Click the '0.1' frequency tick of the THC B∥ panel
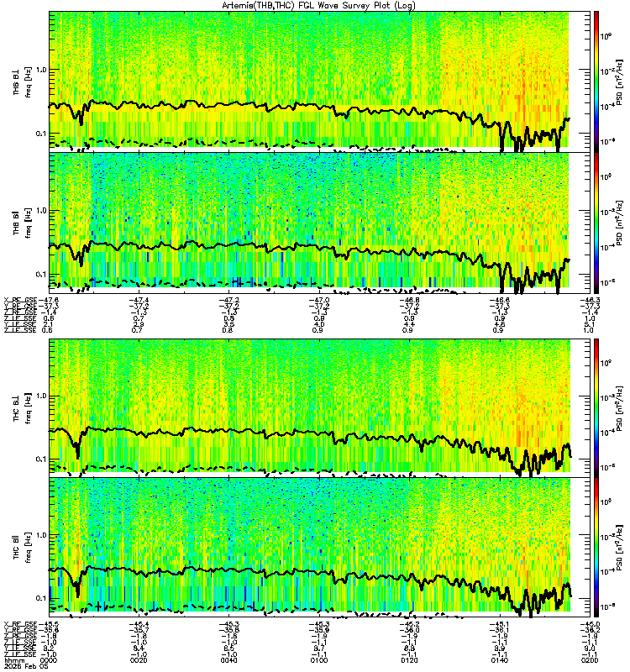Viewport: 630px width, 672px height. point(41,598)
